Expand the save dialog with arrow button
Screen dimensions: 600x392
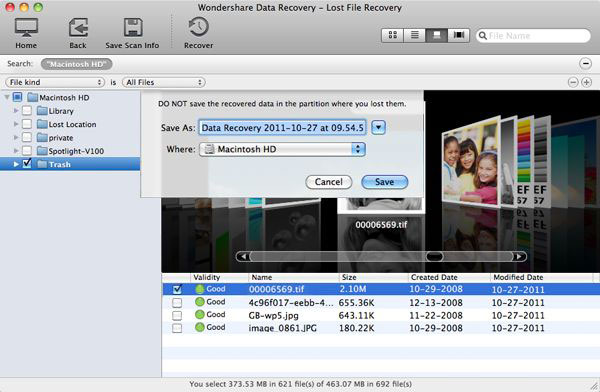point(378,127)
